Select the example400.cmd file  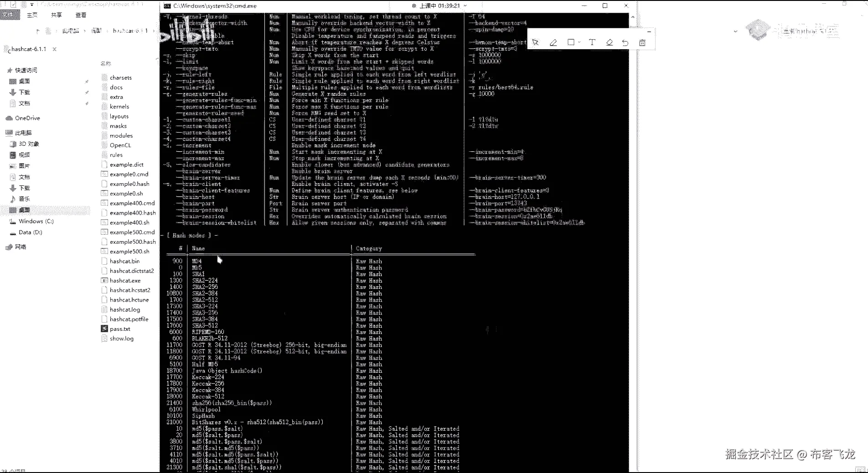point(132,203)
